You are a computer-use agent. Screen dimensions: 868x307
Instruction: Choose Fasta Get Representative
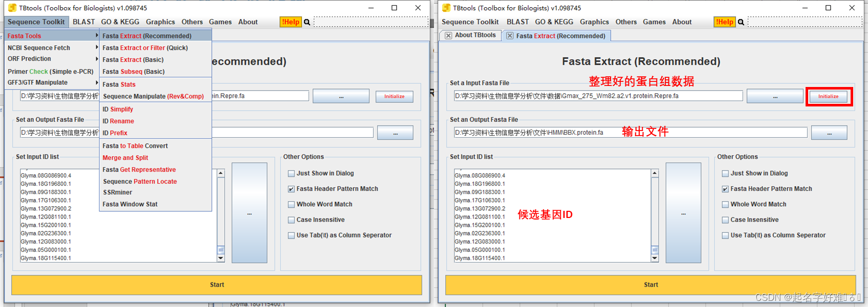(156, 169)
